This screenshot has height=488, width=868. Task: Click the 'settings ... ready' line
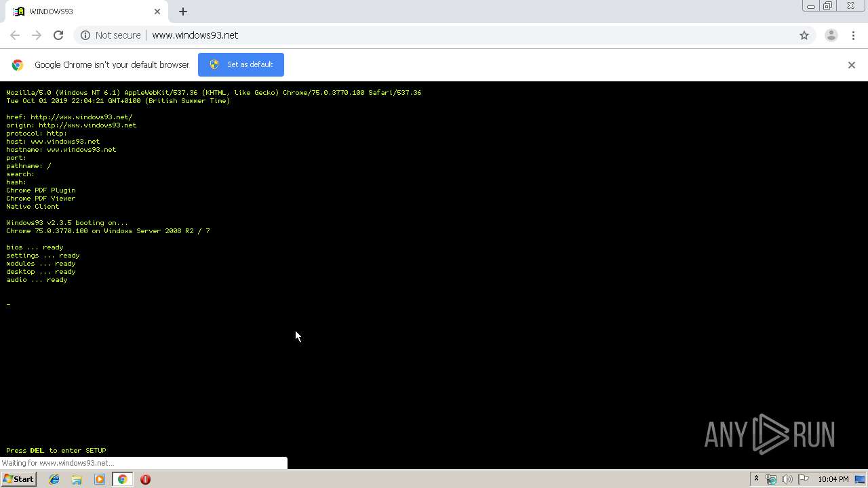tap(43, 255)
